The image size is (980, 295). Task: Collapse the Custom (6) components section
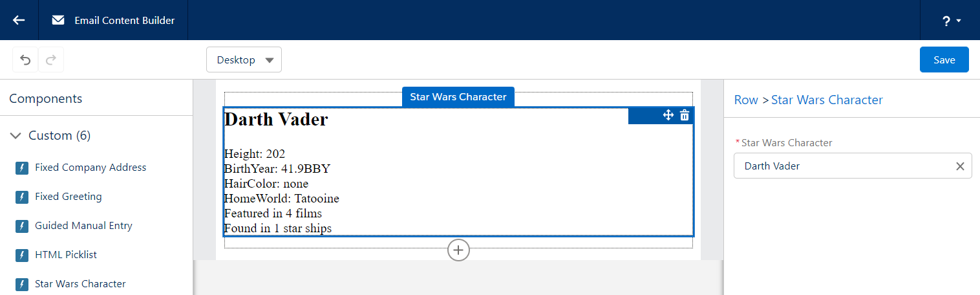pyautogui.click(x=16, y=136)
